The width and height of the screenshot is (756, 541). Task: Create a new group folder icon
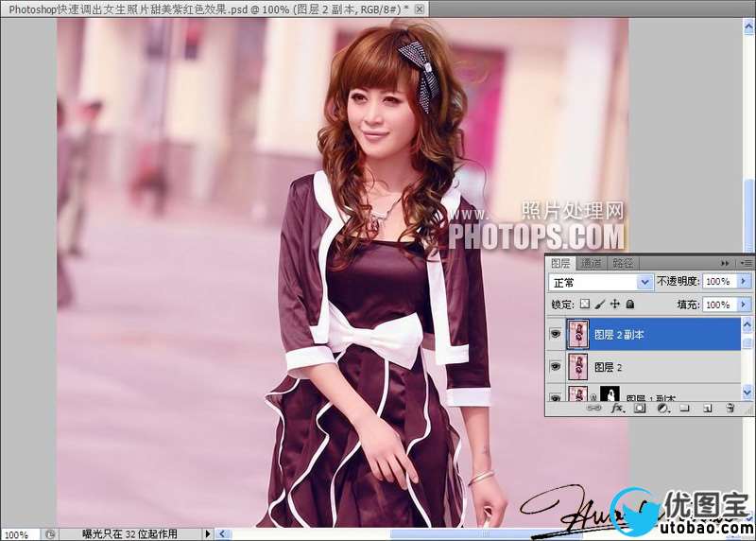point(684,409)
